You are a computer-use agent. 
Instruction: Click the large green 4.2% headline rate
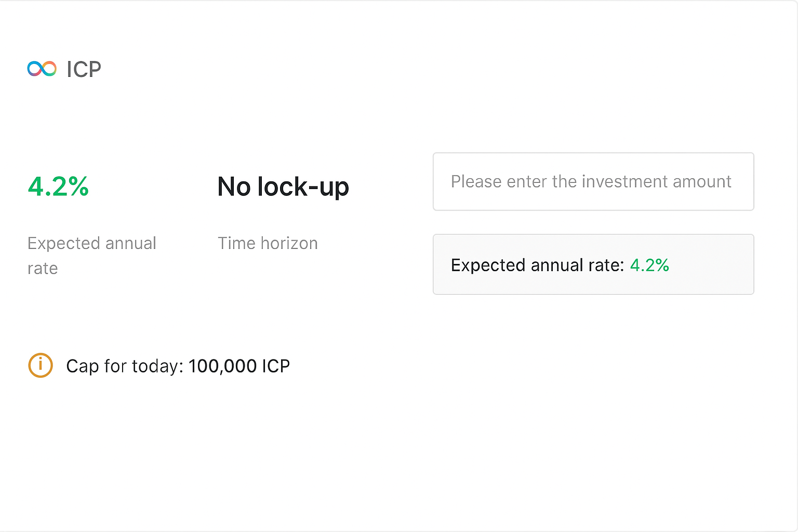pos(58,187)
